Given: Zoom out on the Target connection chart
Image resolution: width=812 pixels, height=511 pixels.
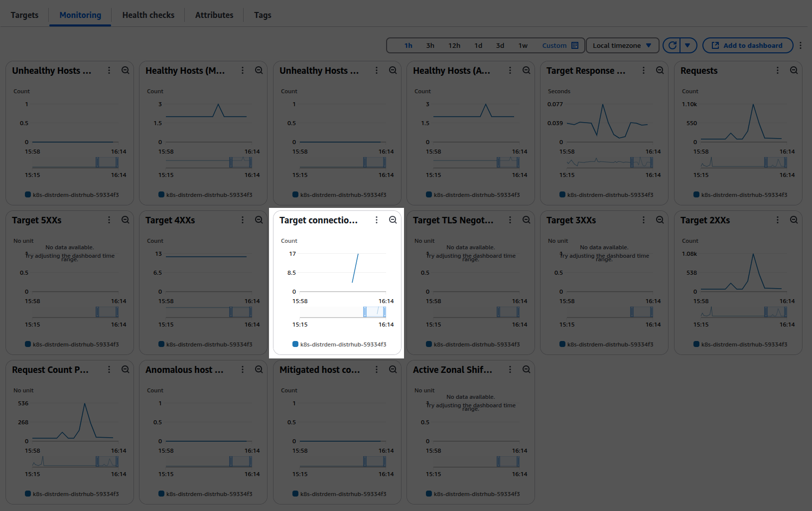Looking at the screenshot, I should (393, 219).
